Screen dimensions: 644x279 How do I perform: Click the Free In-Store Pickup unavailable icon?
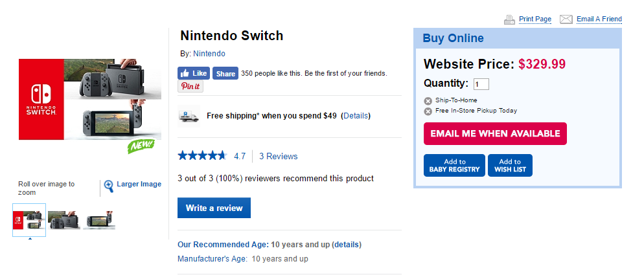tap(428, 111)
